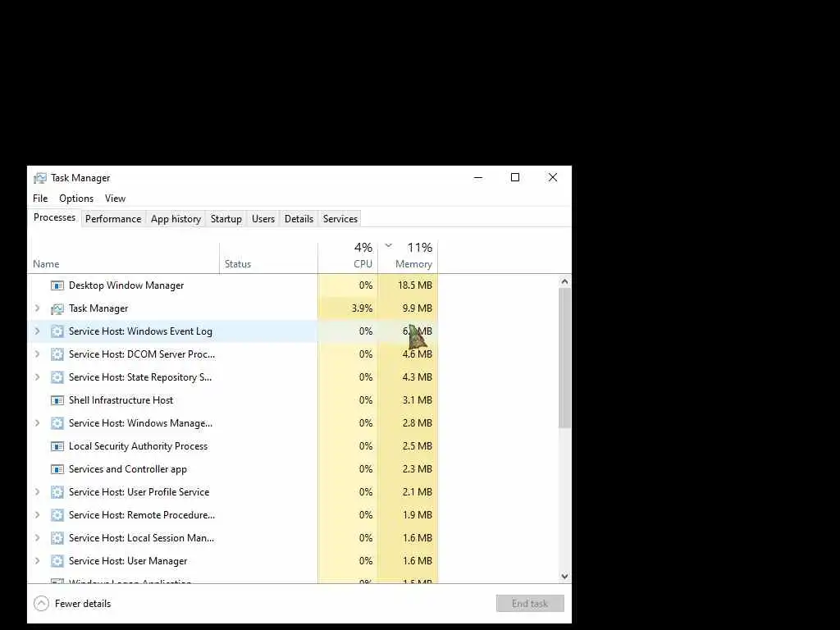Image resolution: width=840 pixels, height=630 pixels.
Task: Select the Processes tab
Action: pyautogui.click(x=54, y=217)
